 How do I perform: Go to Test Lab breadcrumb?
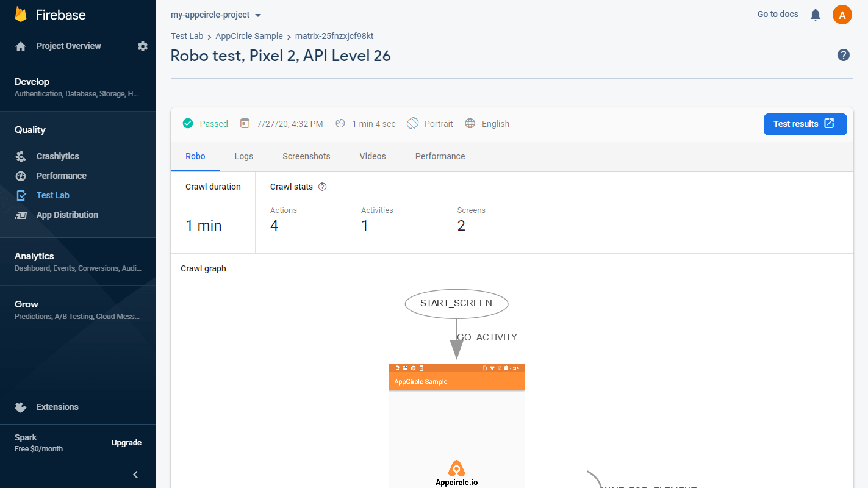[x=187, y=36]
